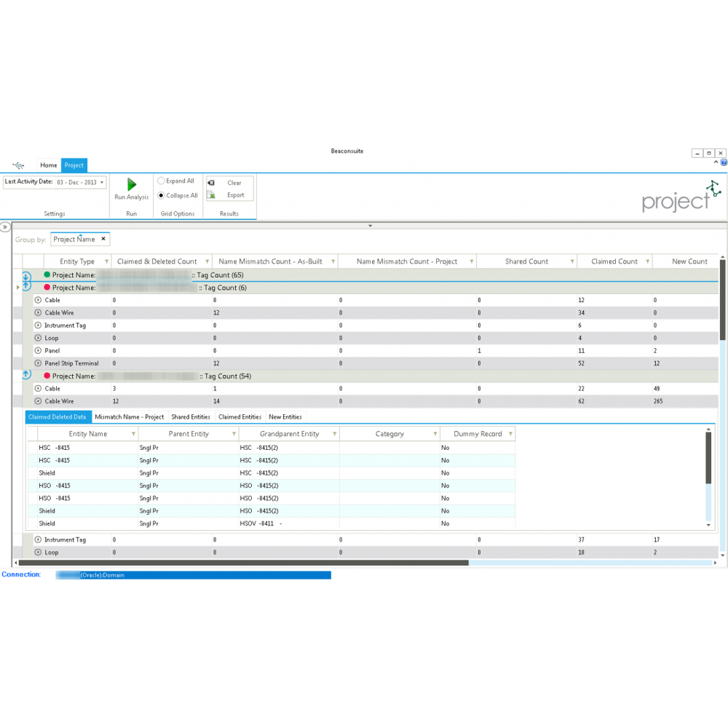Expand the Panel Strip Terminal row
Image resolution: width=728 pixels, height=728 pixels.
(38, 363)
